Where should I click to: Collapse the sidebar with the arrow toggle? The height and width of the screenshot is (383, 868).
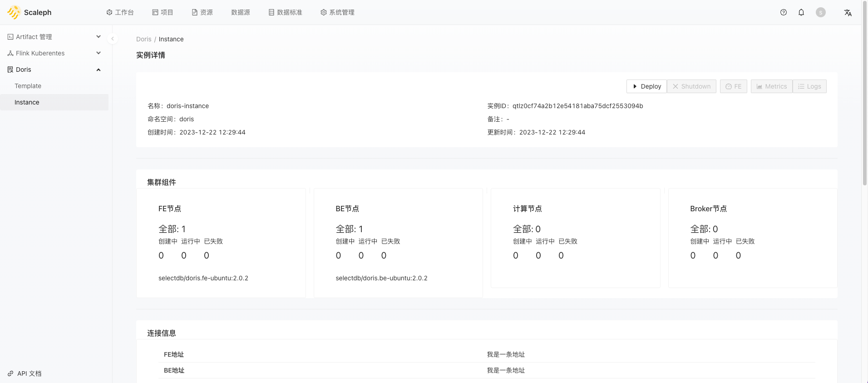tap(113, 39)
